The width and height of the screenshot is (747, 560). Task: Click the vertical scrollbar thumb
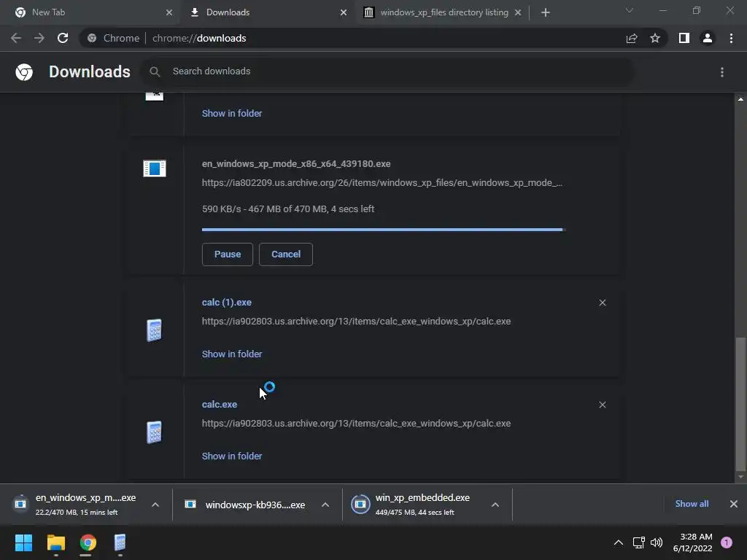740,404
